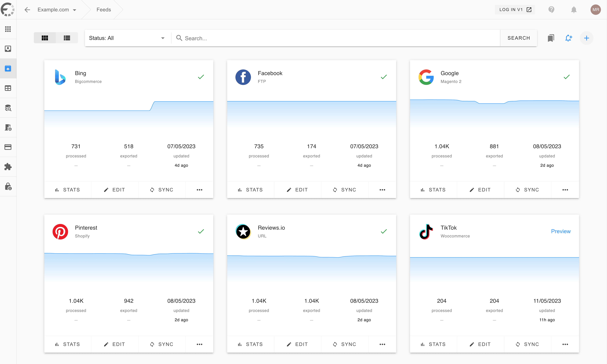Click the help question mark icon
Screen dimensions: 607x364
(x=551, y=10)
